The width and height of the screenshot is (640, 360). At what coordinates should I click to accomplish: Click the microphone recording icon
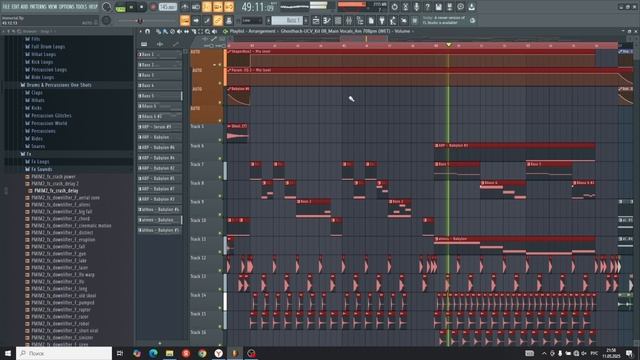pyautogui.click(x=416, y=7)
